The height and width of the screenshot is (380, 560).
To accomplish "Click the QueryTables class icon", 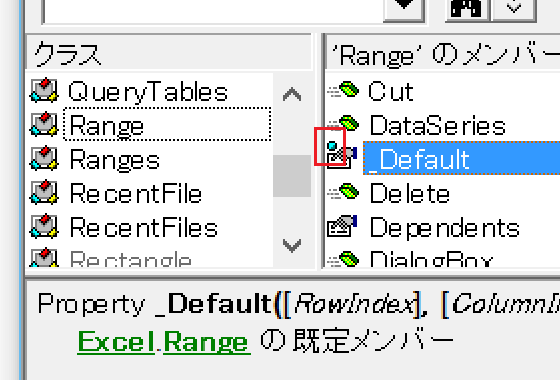I will tap(44, 91).
